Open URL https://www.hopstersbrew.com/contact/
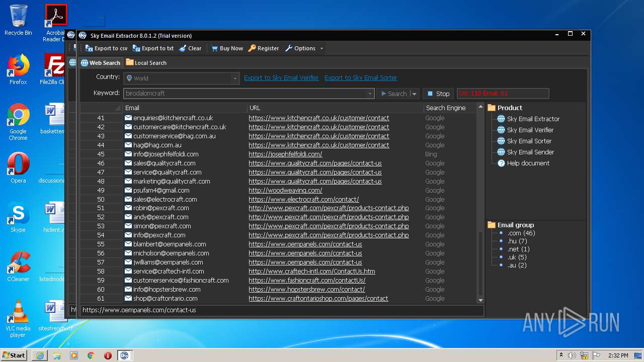 pyautogui.click(x=307, y=290)
